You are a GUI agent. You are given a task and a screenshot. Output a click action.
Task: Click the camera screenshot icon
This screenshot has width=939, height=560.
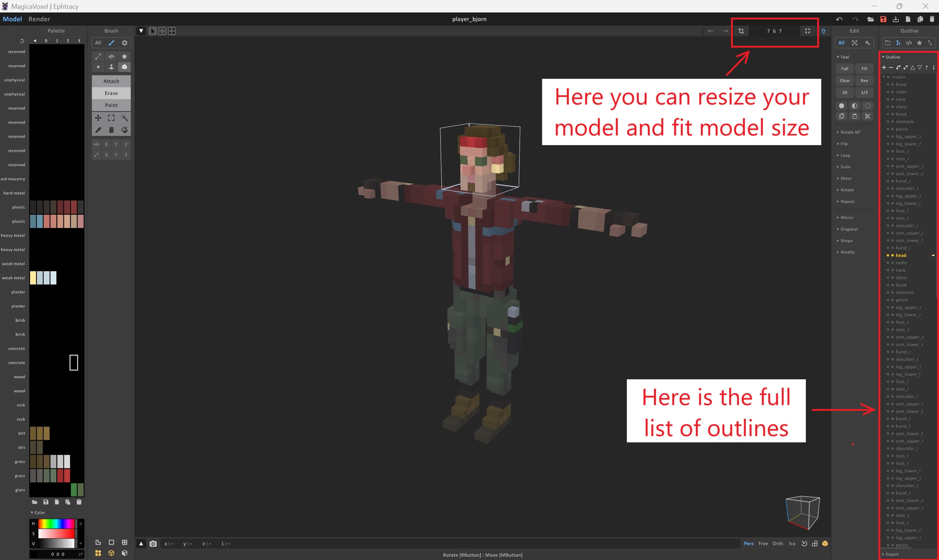pyautogui.click(x=153, y=544)
